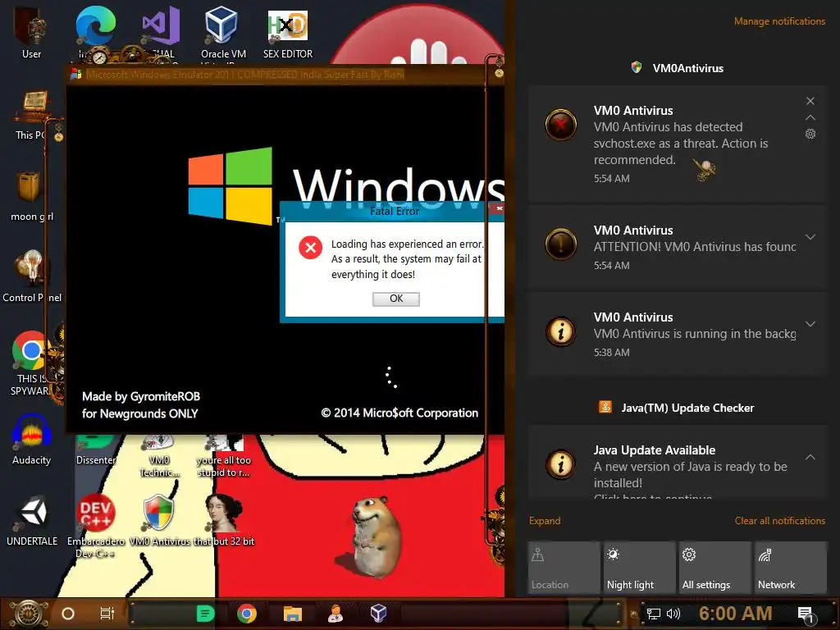Open settings gear for svchost.exe notification
Screen dimensions: 840x630
(810, 134)
